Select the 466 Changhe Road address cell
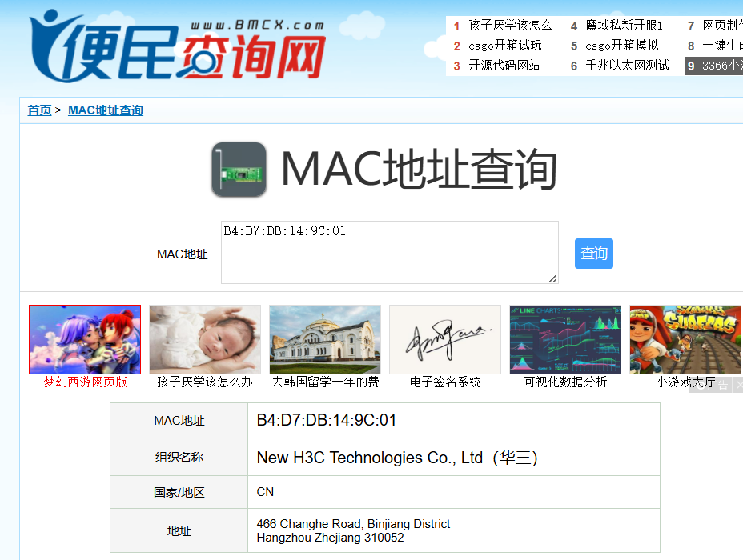 tap(453, 530)
